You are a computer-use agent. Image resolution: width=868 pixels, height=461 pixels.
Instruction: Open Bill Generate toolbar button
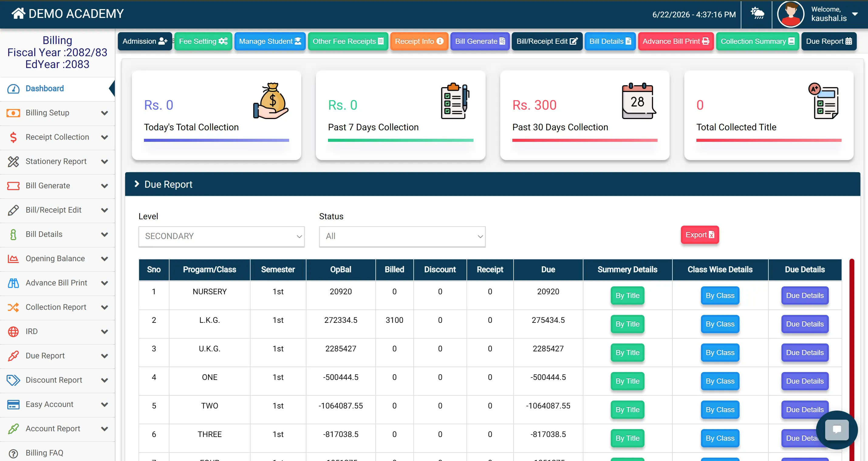480,41
